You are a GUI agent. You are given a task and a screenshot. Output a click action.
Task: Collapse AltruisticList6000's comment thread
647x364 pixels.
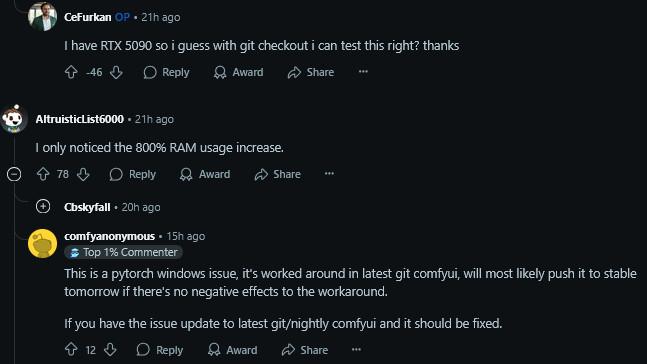14,174
